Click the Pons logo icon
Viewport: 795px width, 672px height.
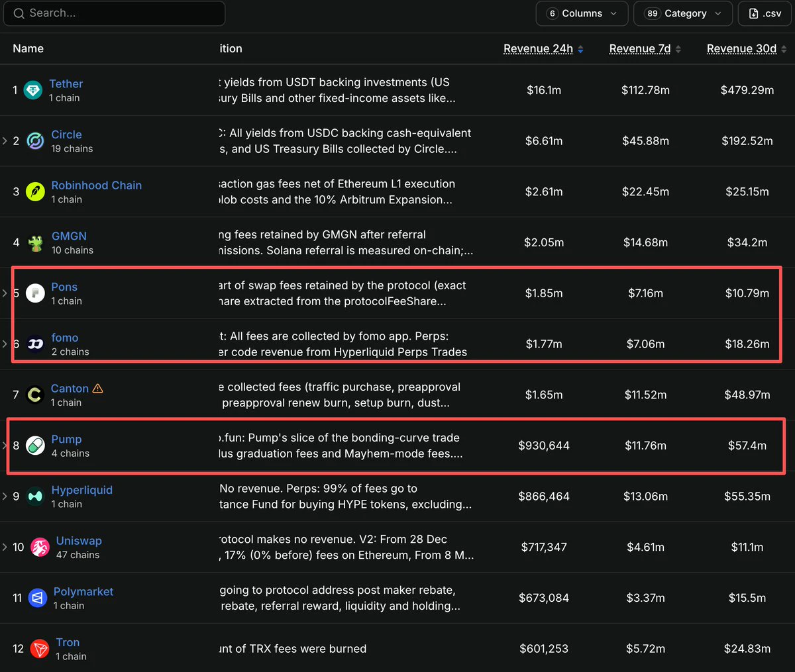(35, 293)
